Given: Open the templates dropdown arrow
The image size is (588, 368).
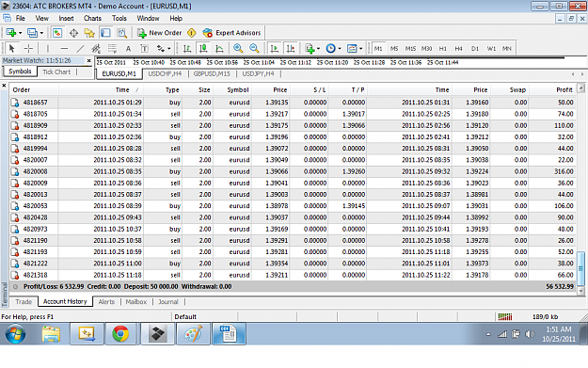Looking at the screenshot, I should tap(360, 48).
